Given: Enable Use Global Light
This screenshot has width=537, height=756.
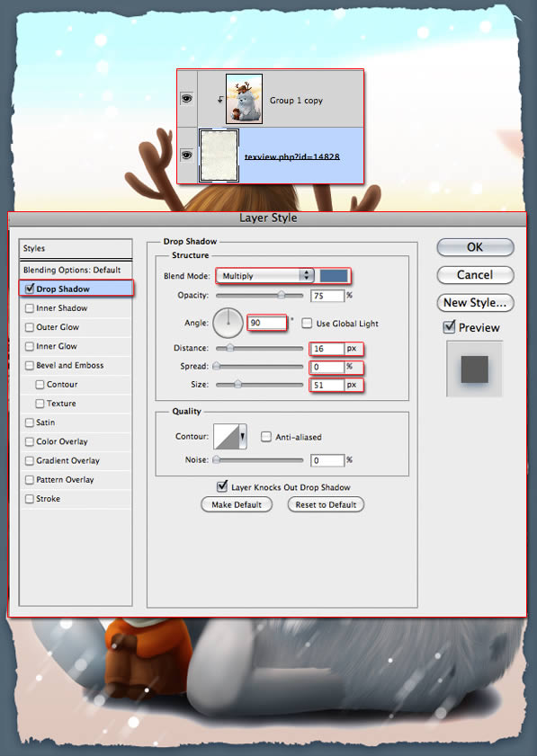Looking at the screenshot, I should [x=307, y=323].
